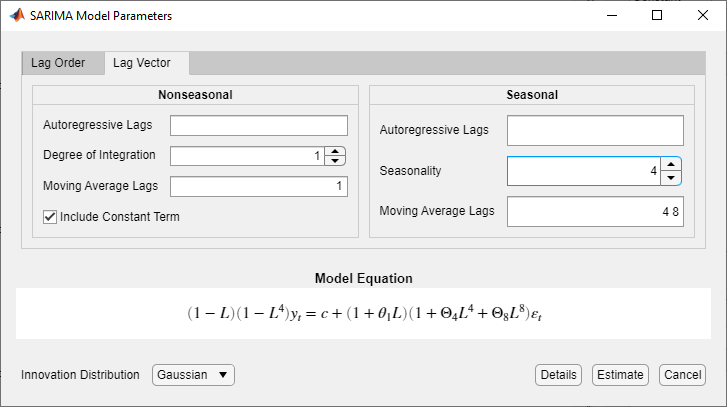Maximize the SARIMA Model Parameters window
Screen dimensions: 727x407
pos(657,16)
